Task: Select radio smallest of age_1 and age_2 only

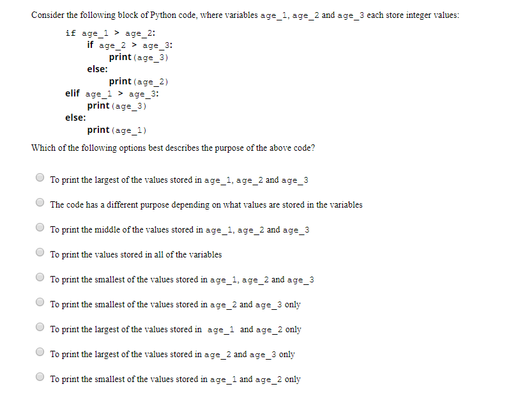Action: 40,377
